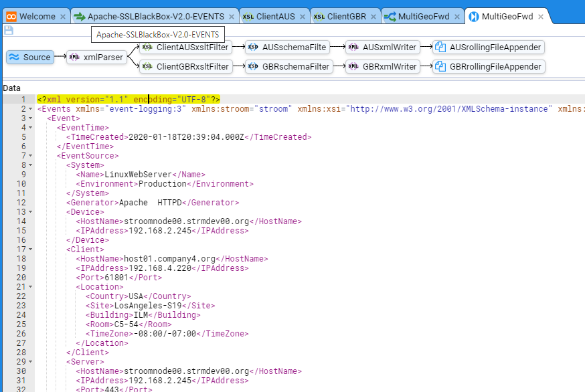Collapse the EventSource element on line 7
Viewport: 585px width, 392px height.
click(x=31, y=156)
